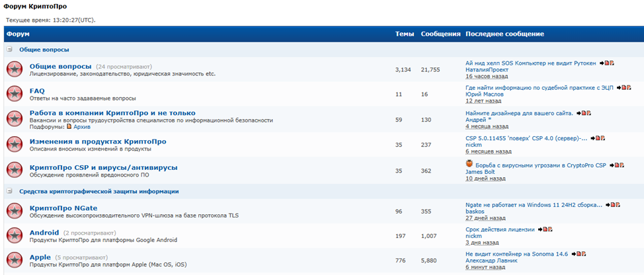This screenshot has height=275, width=644.
Task: Go to first unread icon for Наймите дизайнера topic
Action: [588, 113]
